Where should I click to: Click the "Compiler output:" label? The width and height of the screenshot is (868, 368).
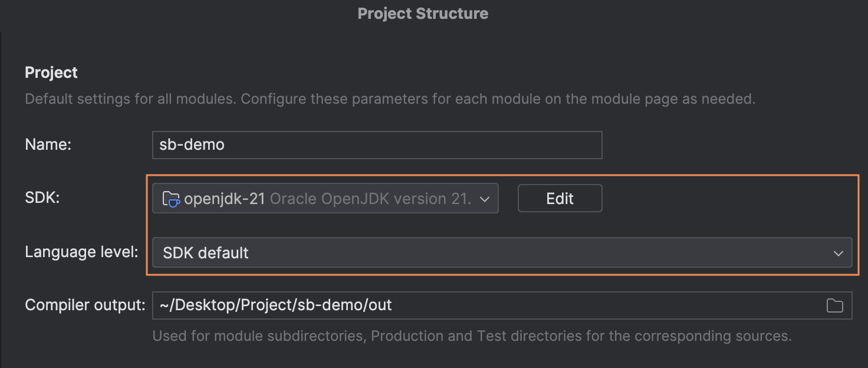85,305
